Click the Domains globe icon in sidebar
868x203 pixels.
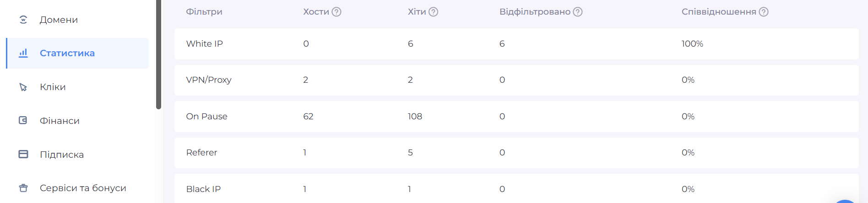pyautogui.click(x=23, y=20)
